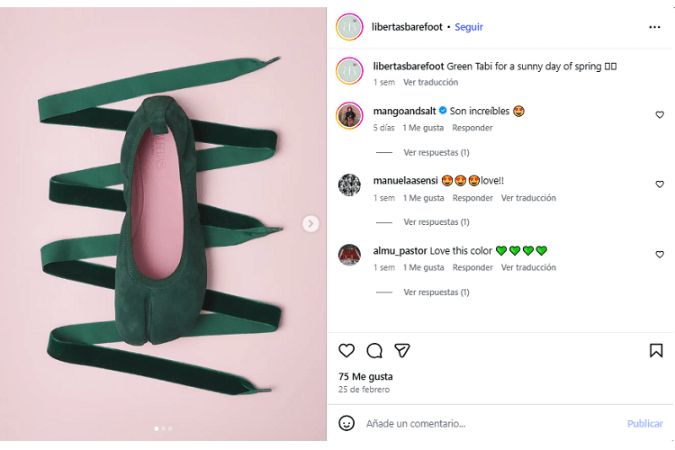Like mangoandsalt's comment

click(x=659, y=115)
